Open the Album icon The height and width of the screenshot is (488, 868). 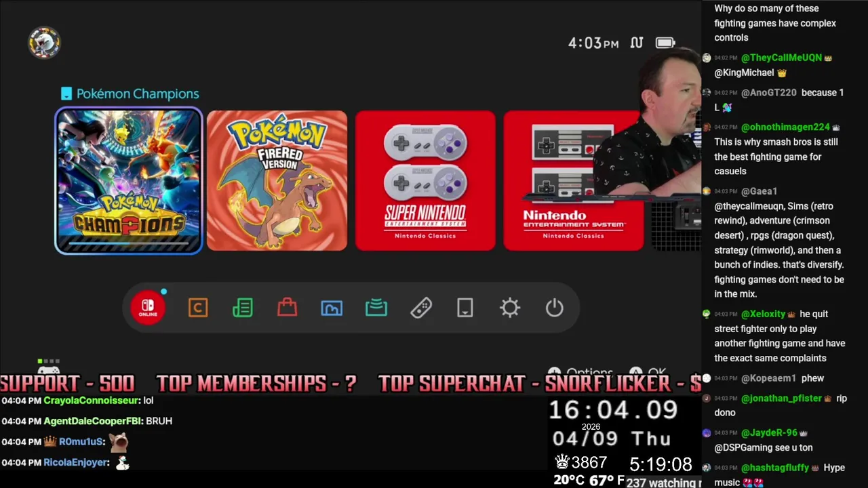point(332,308)
